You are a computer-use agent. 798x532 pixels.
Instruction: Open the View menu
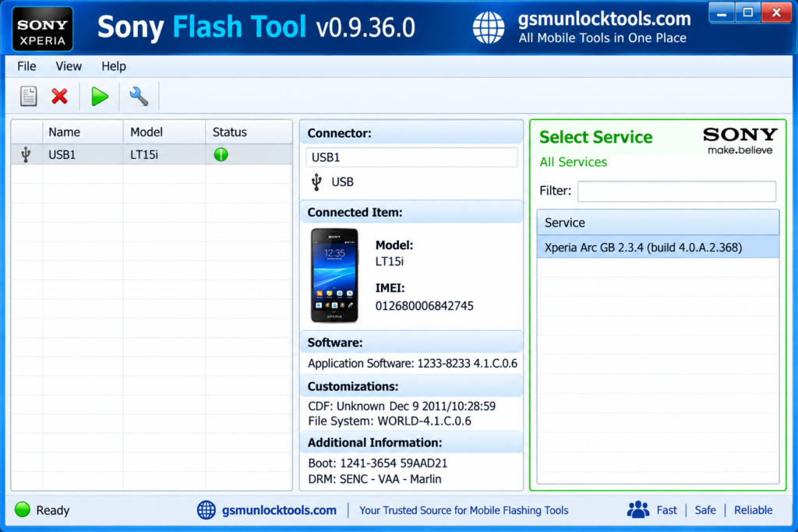click(69, 66)
